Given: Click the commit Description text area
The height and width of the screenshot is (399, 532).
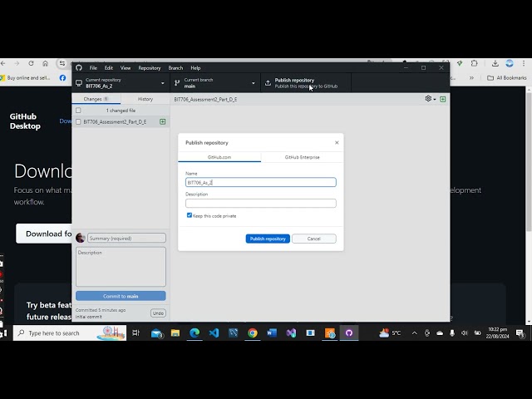Looking at the screenshot, I should click(x=121, y=267).
